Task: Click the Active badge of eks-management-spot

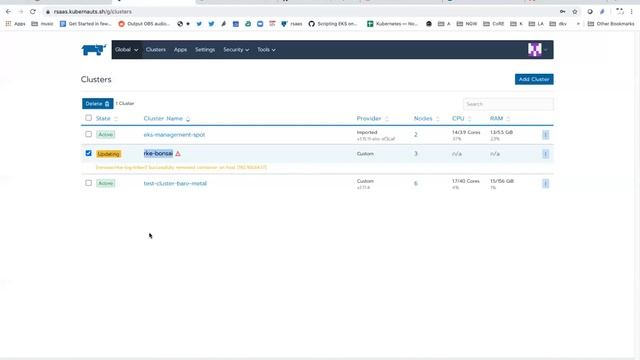Action: (106, 134)
